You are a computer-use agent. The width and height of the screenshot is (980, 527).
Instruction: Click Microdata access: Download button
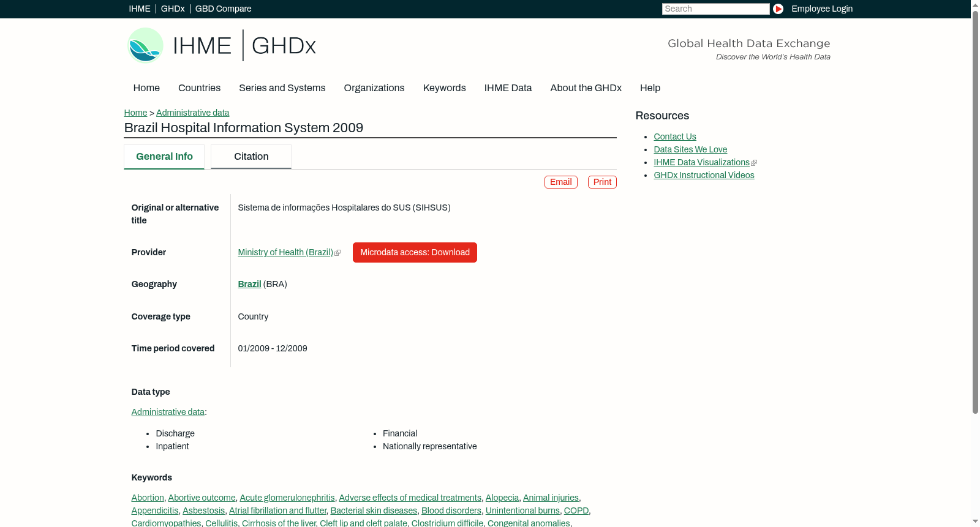[x=415, y=252]
